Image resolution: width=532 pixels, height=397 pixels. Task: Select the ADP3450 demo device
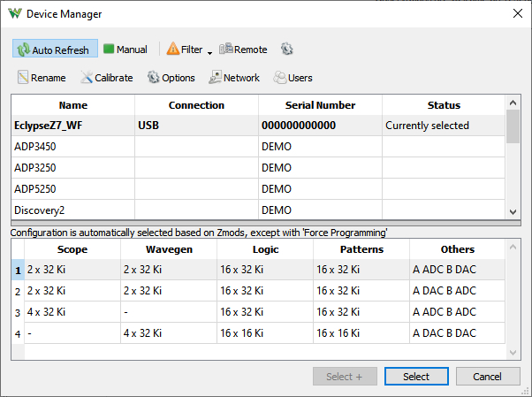[258, 147]
